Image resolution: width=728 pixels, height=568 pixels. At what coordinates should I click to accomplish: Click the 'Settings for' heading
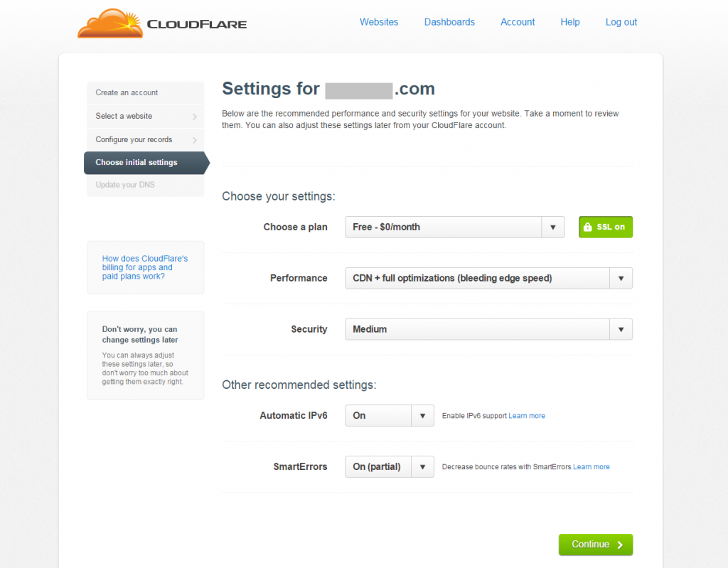click(x=328, y=89)
